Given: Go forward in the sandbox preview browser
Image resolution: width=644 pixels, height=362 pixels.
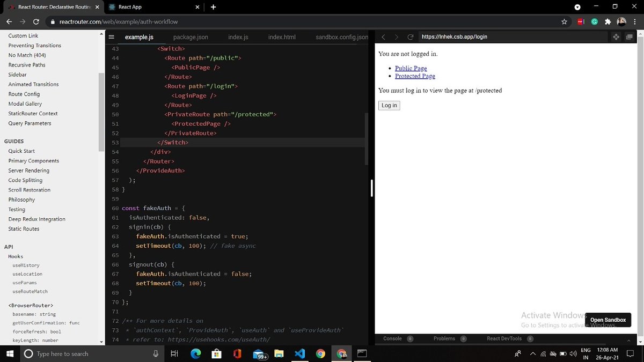Looking at the screenshot, I should click(x=397, y=37).
